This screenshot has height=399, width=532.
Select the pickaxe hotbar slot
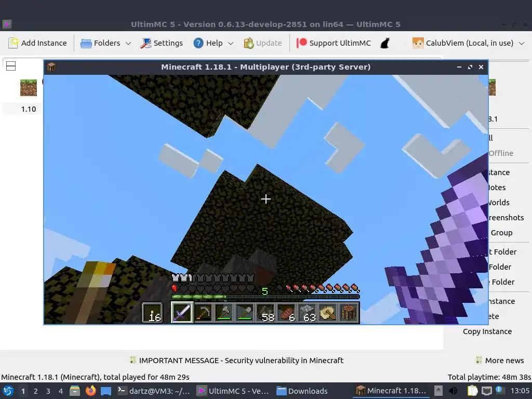tap(203, 312)
